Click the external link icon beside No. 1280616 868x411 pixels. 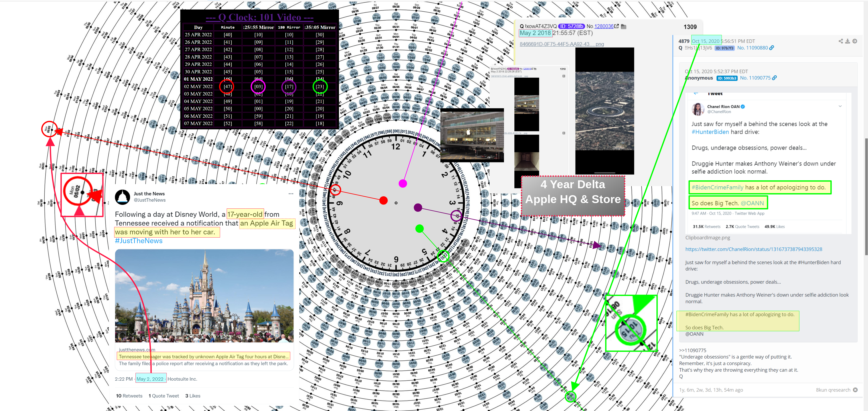pos(532,69)
